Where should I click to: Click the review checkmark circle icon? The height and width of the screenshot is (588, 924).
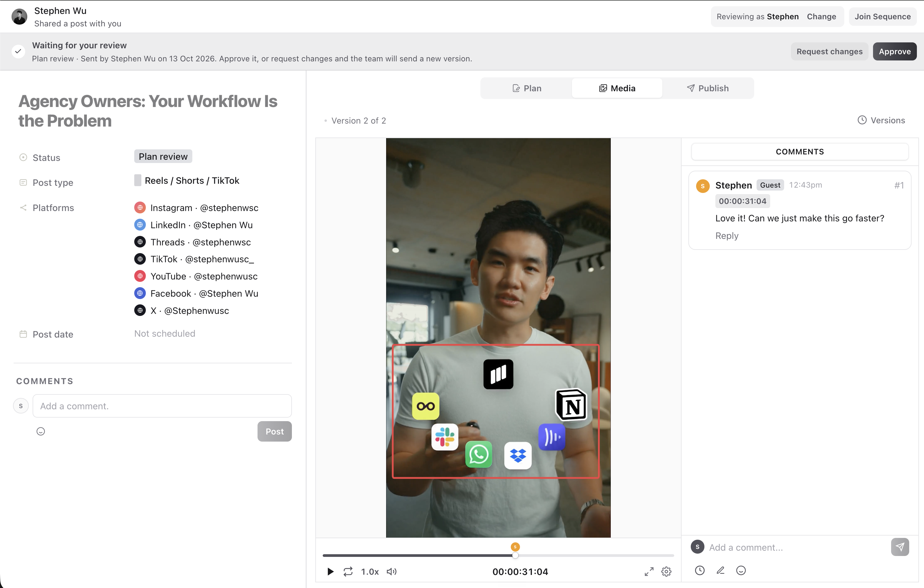point(18,52)
